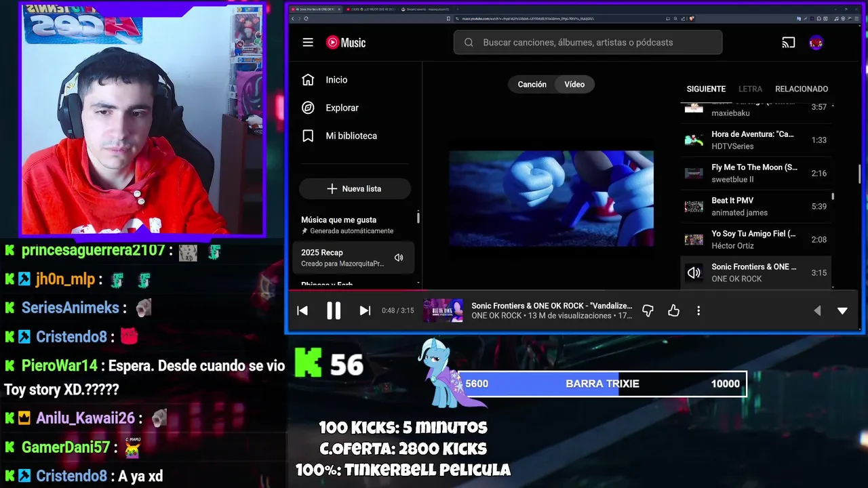Click Anilu_Kawaii26 chat username
868x488 pixels.
pyautogui.click(x=85, y=418)
